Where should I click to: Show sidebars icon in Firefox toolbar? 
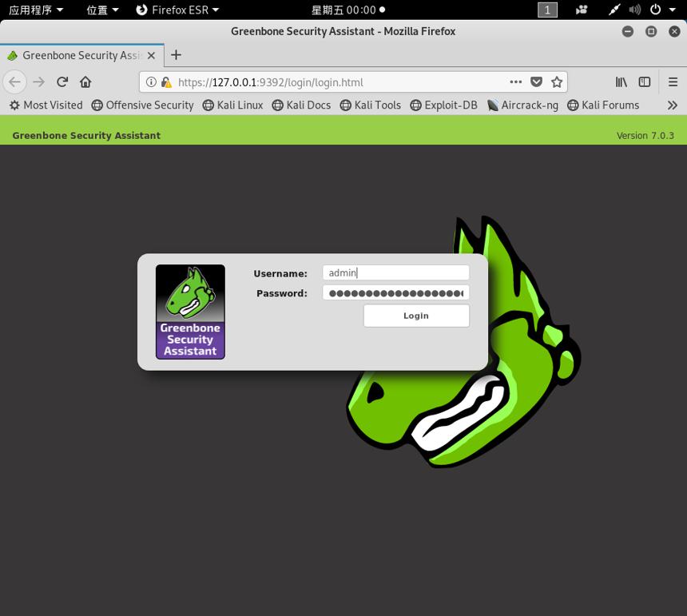point(645,82)
